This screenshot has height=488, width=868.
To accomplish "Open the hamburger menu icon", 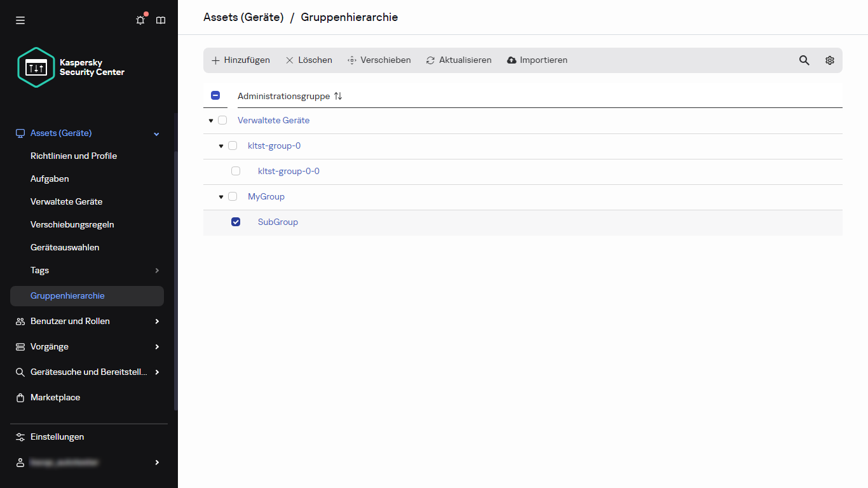I will point(20,20).
